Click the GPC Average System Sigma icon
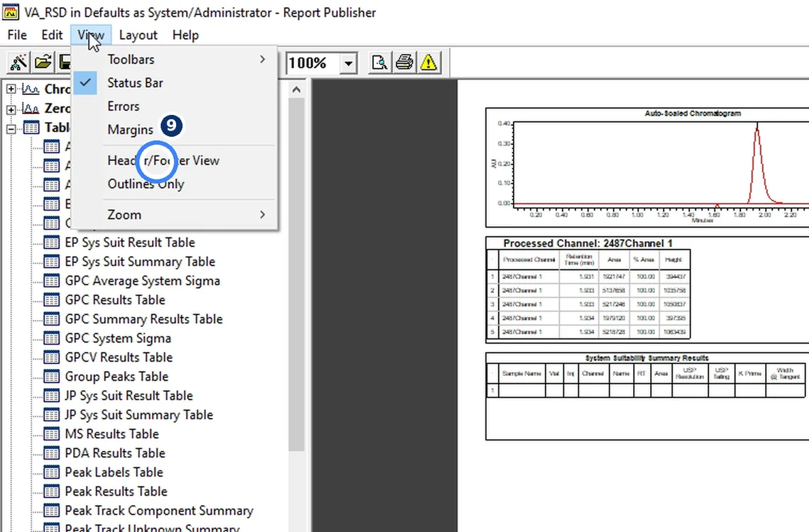Viewport: 809px width, 532px height. tap(51, 280)
